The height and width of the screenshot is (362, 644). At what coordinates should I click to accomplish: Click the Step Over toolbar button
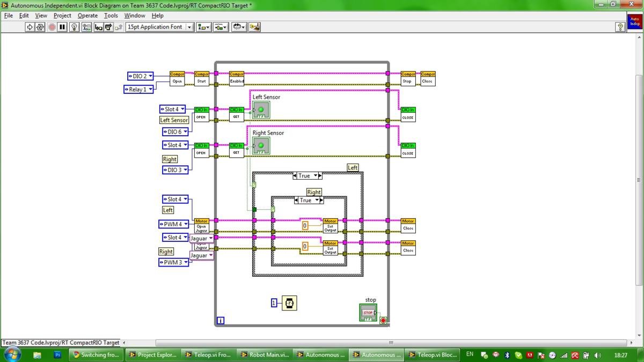(x=108, y=27)
